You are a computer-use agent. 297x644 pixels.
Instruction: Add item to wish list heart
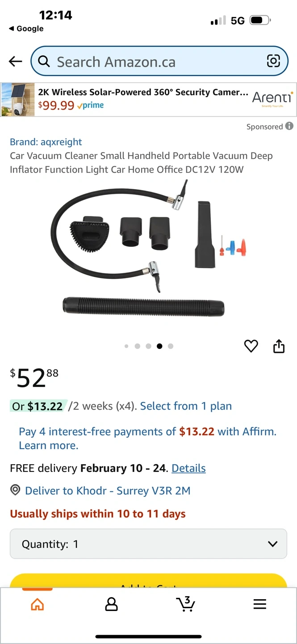click(251, 346)
